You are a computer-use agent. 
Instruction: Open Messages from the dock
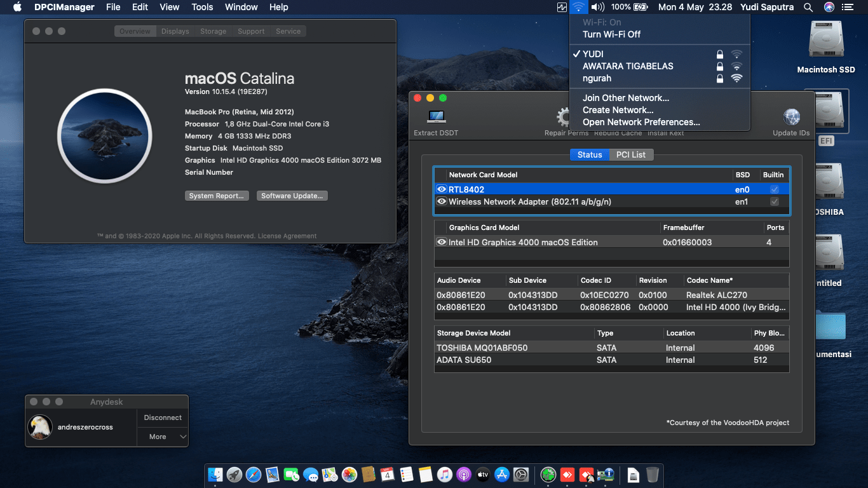(x=311, y=474)
